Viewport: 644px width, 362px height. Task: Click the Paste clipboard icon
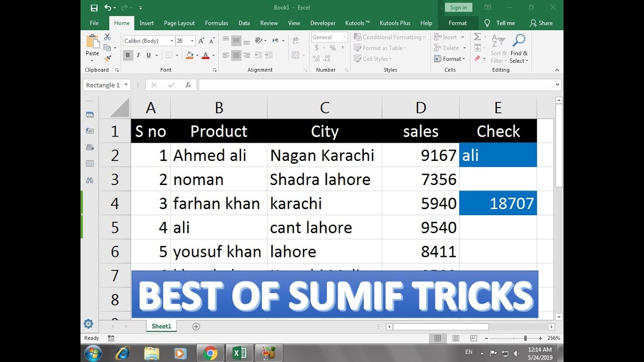coord(93,42)
